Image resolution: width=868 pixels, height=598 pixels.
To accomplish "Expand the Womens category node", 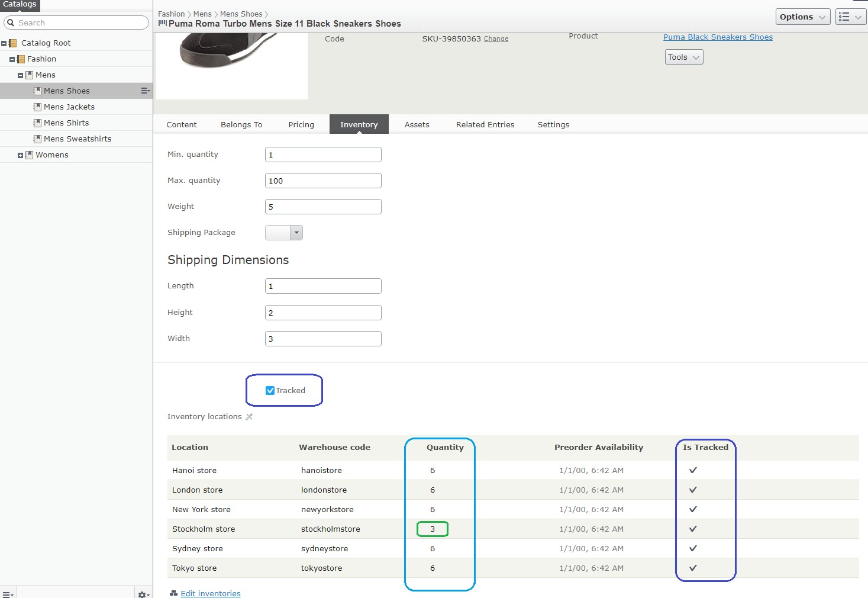I will pyautogui.click(x=20, y=155).
